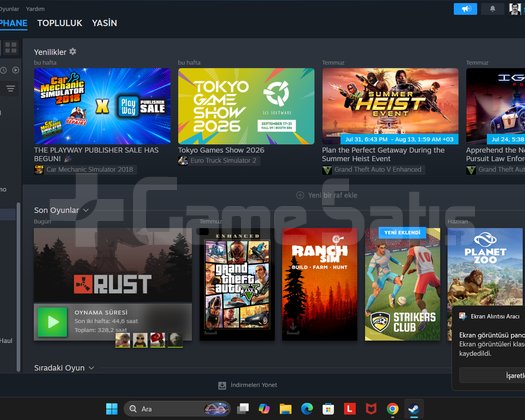
Task: Open the announcements megaphone button
Action: tap(465, 9)
